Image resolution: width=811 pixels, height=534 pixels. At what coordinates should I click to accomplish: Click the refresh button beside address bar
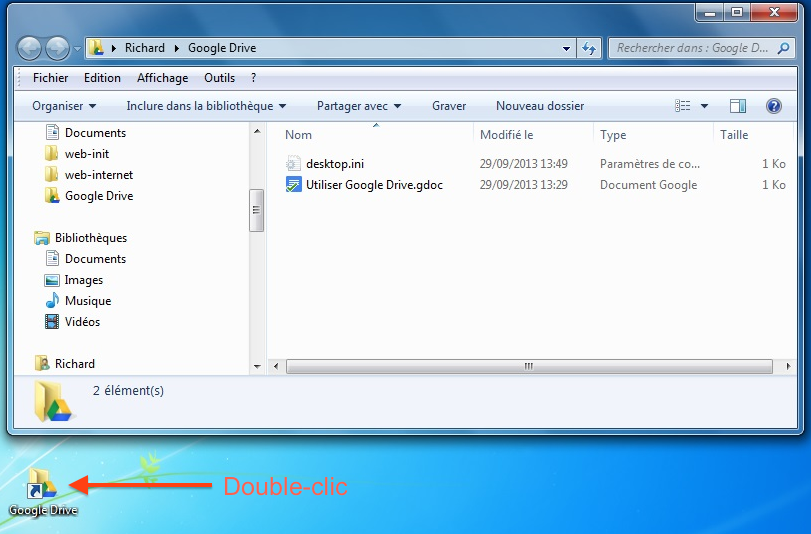(x=589, y=48)
